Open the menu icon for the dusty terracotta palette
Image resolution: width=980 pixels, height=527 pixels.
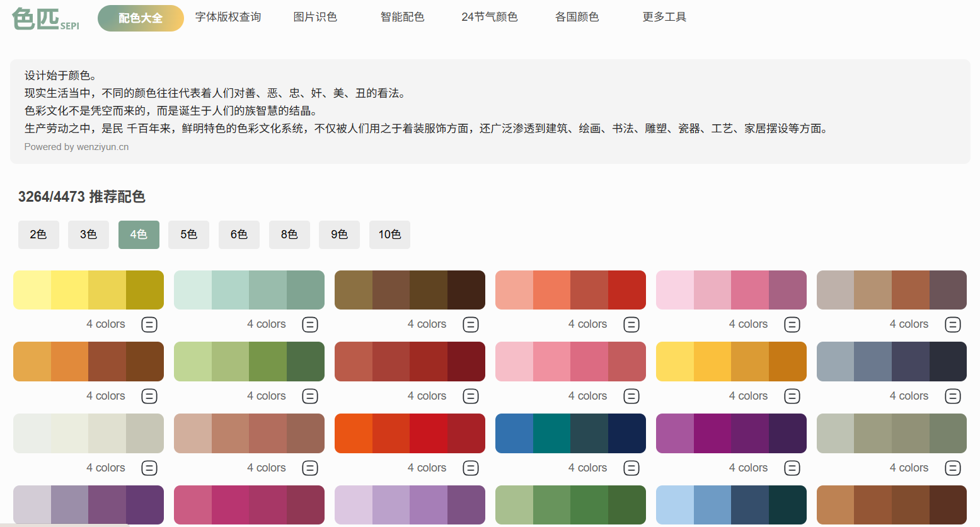coord(310,468)
